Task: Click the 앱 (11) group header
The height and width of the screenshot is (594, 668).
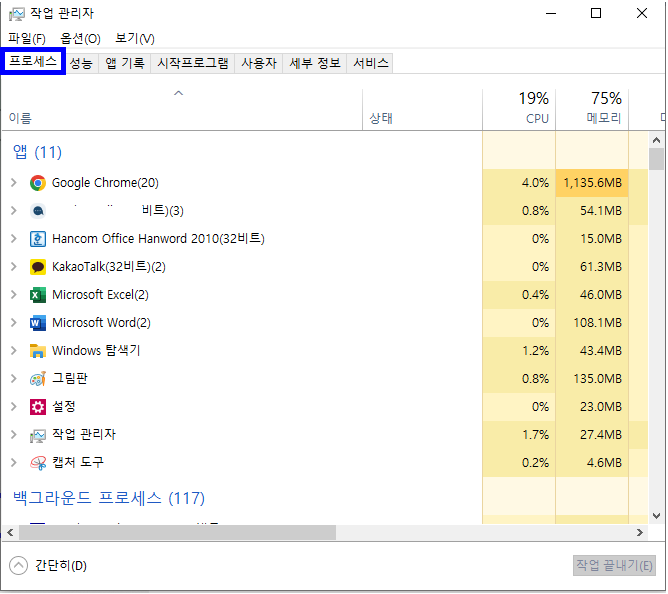Action: [37, 152]
